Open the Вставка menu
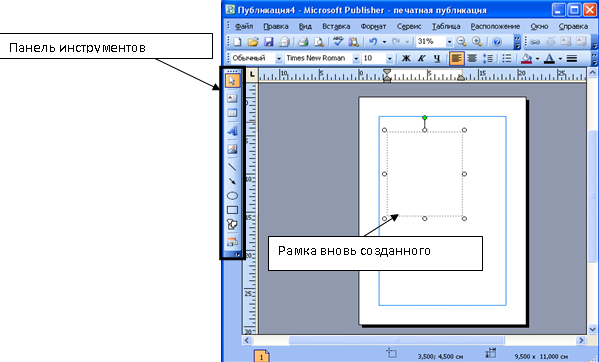Image resolution: width=599 pixels, height=362 pixels. tap(336, 26)
